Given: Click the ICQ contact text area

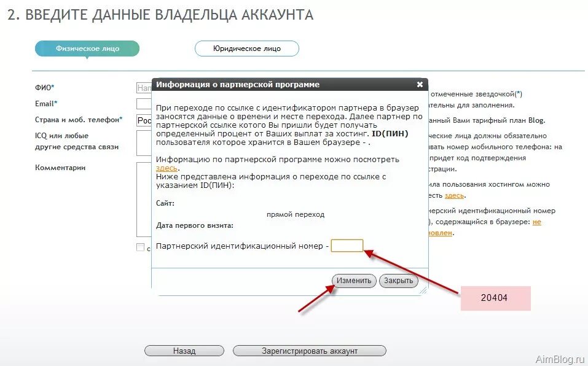Looking at the screenshot, I should [x=144, y=143].
